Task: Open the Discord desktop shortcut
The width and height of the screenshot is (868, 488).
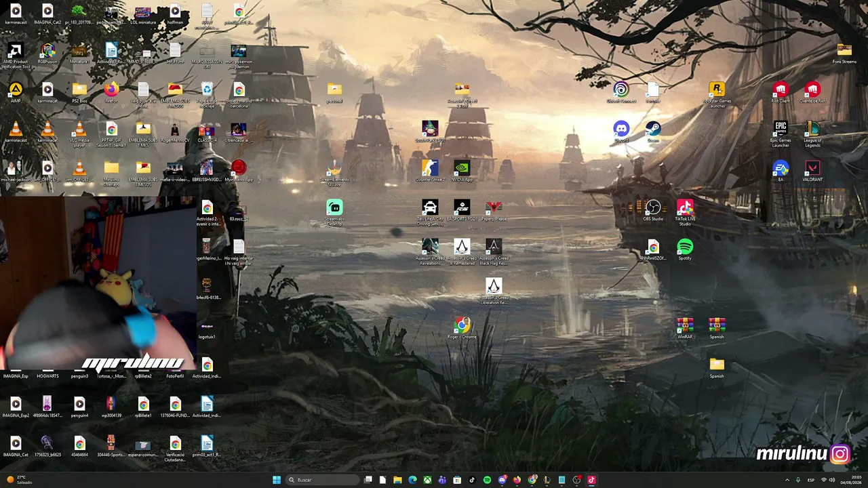Action: pyautogui.click(x=621, y=131)
